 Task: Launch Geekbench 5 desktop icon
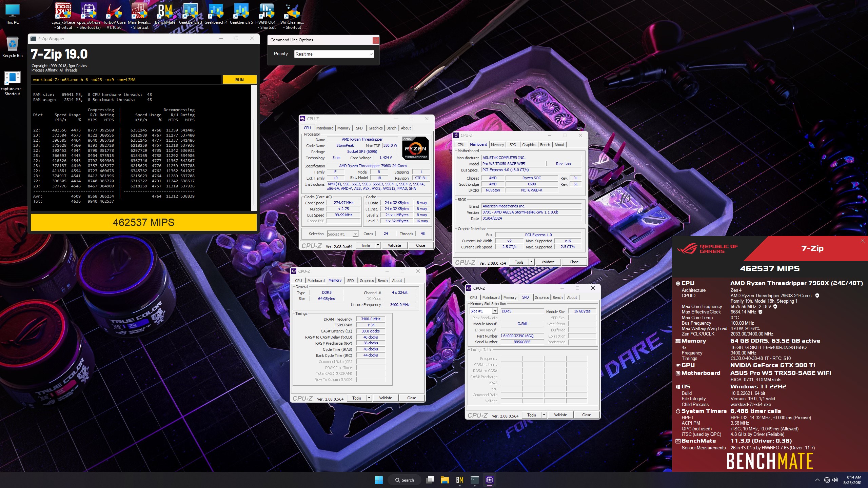241,14
